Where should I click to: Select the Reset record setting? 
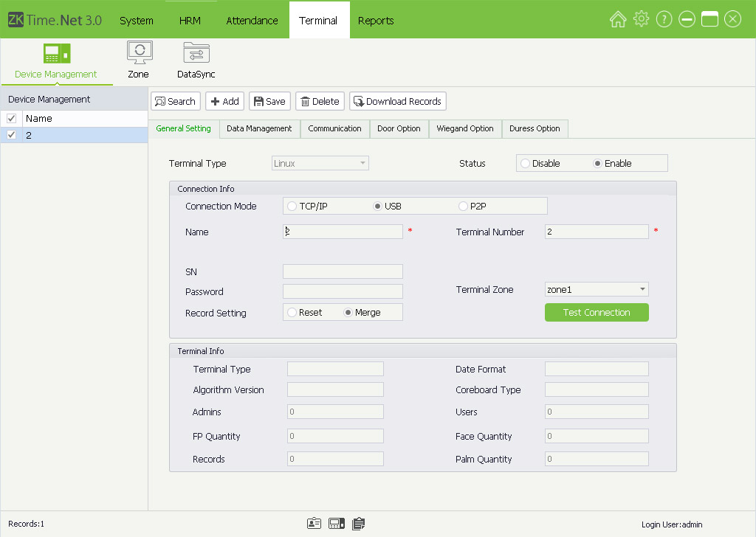(292, 313)
